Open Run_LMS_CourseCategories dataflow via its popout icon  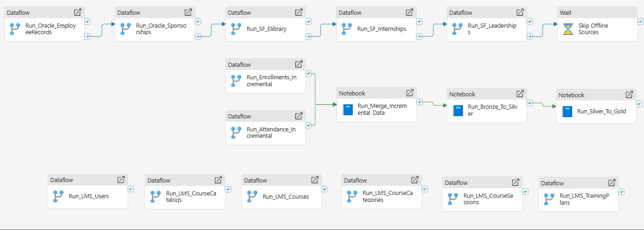coord(415,180)
